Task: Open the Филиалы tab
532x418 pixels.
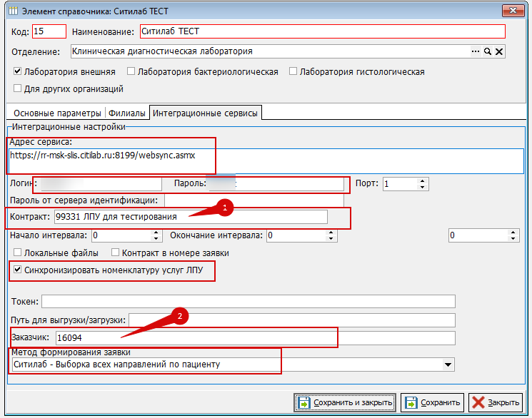Action: tap(127, 113)
